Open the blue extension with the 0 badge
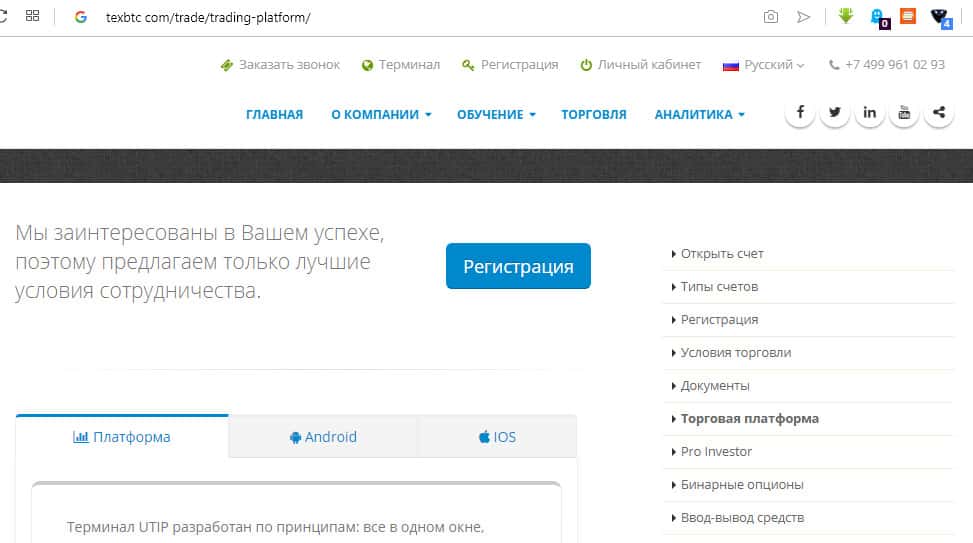The height and width of the screenshot is (543, 973). [x=879, y=18]
